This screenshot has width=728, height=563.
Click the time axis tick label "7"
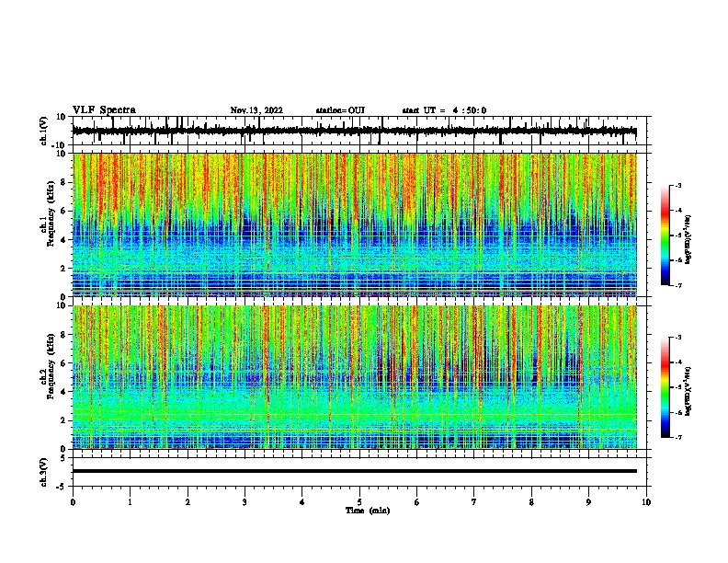click(x=474, y=502)
